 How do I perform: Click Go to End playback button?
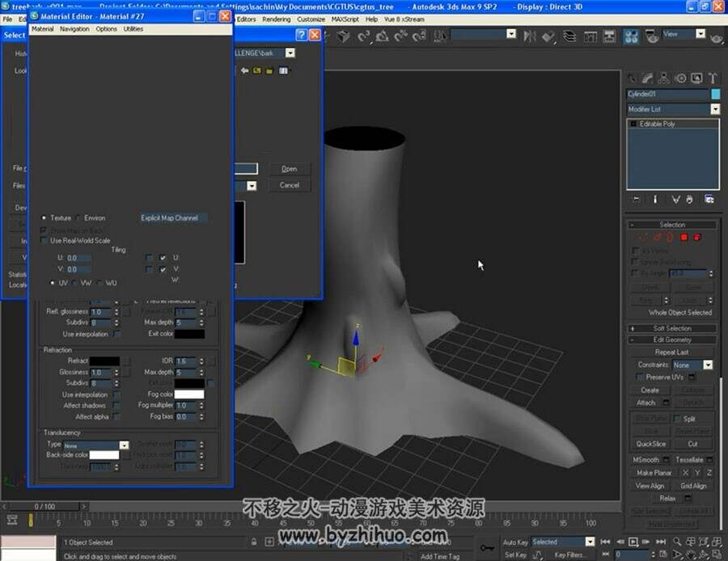[661, 542]
